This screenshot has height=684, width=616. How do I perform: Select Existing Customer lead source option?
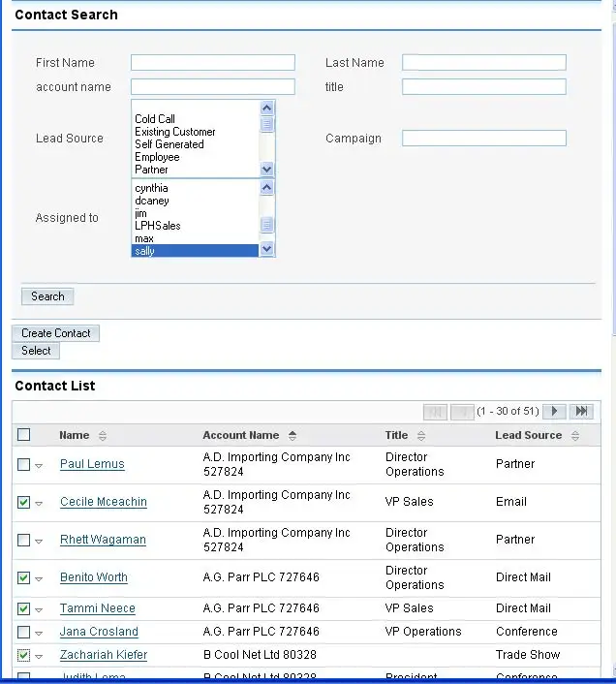[195, 132]
